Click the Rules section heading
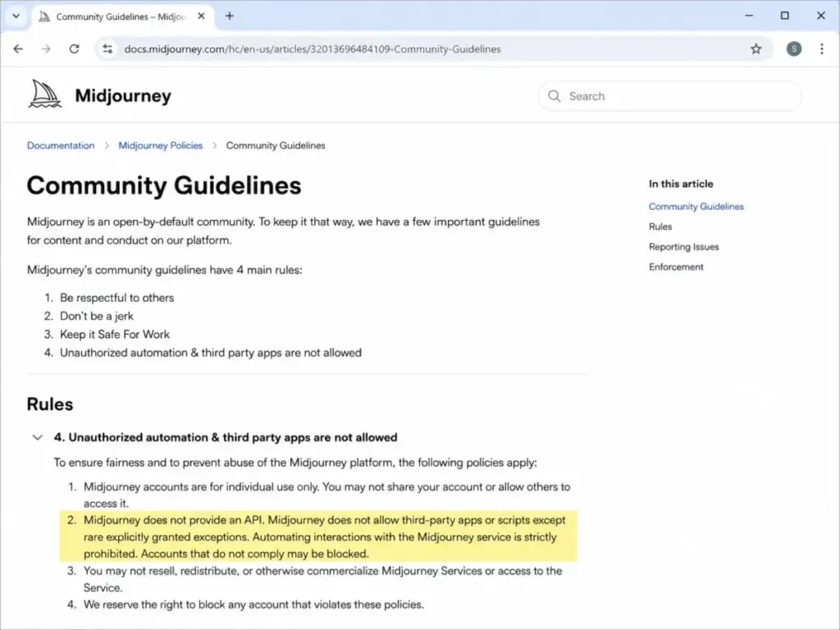840x630 pixels. 50,404
